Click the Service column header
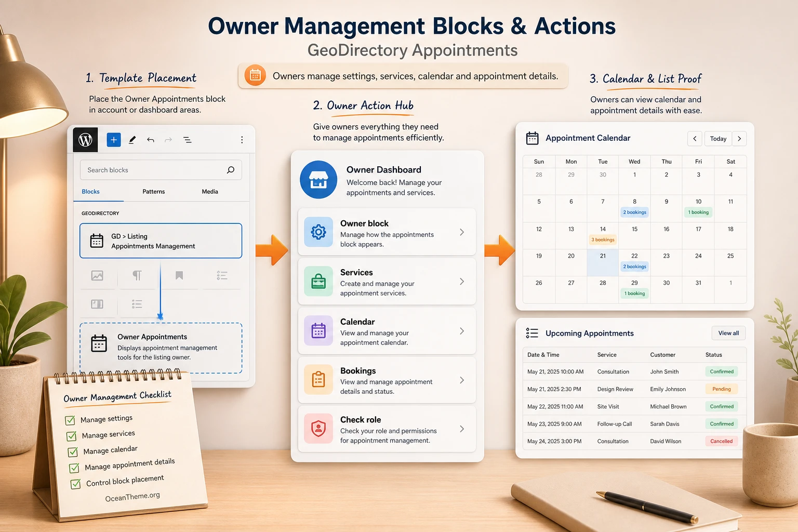The image size is (798, 532). 607,355
